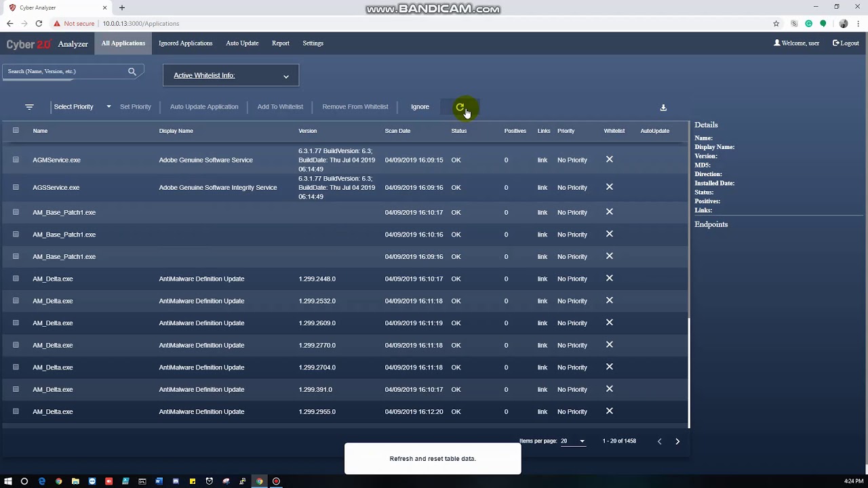This screenshot has height=488, width=868.
Task: Open Settings tab
Action: click(x=313, y=43)
